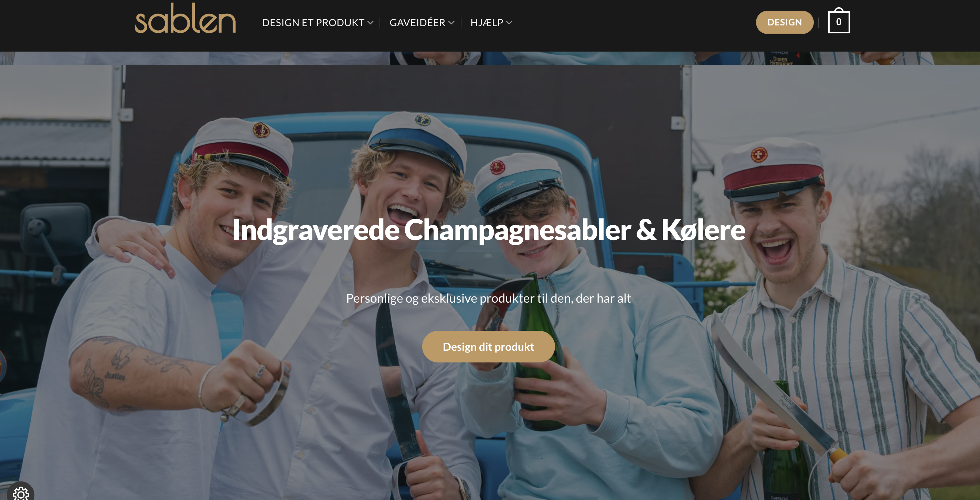The height and width of the screenshot is (500, 980).
Task: Expand chevron beside HJÆLP
Action: pyautogui.click(x=509, y=23)
